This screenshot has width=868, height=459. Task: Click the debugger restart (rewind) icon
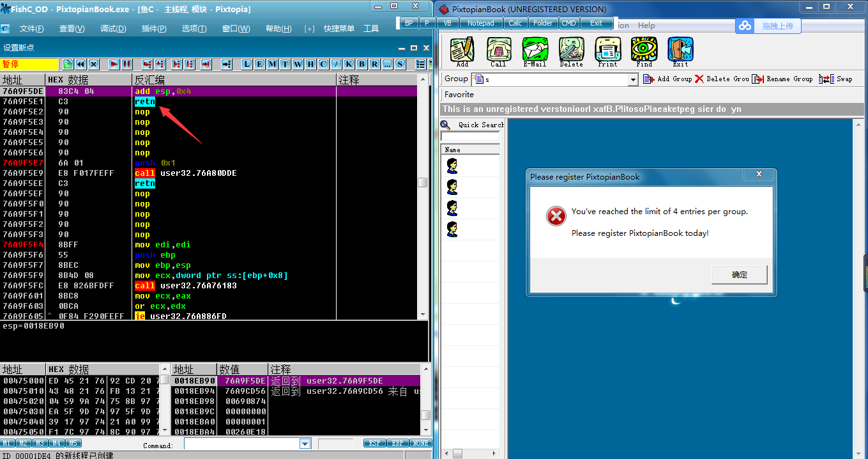click(x=80, y=64)
